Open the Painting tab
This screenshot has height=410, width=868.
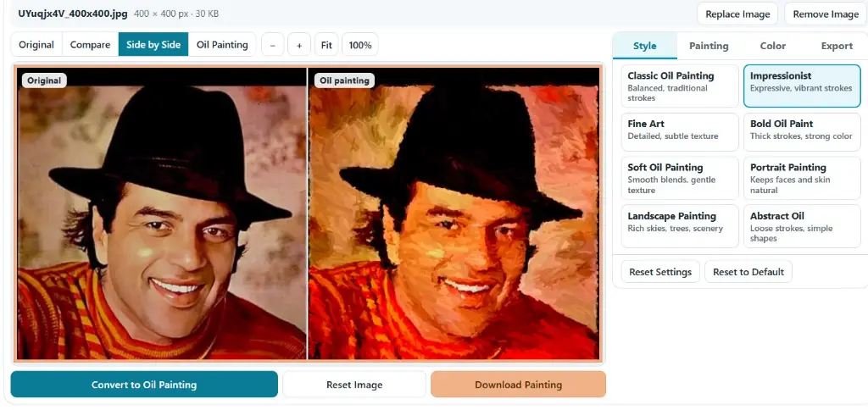pos(709,46)
